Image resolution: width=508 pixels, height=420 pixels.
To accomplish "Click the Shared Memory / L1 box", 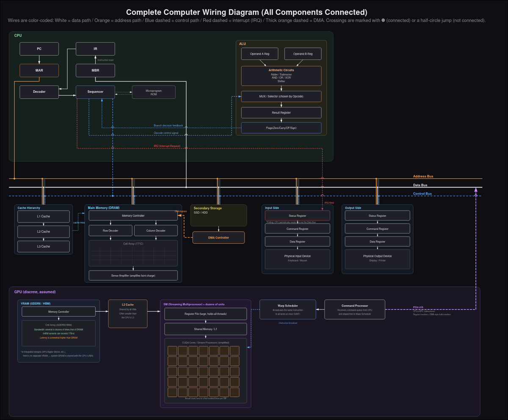I will pyautogui.click(x=206, y=329).
